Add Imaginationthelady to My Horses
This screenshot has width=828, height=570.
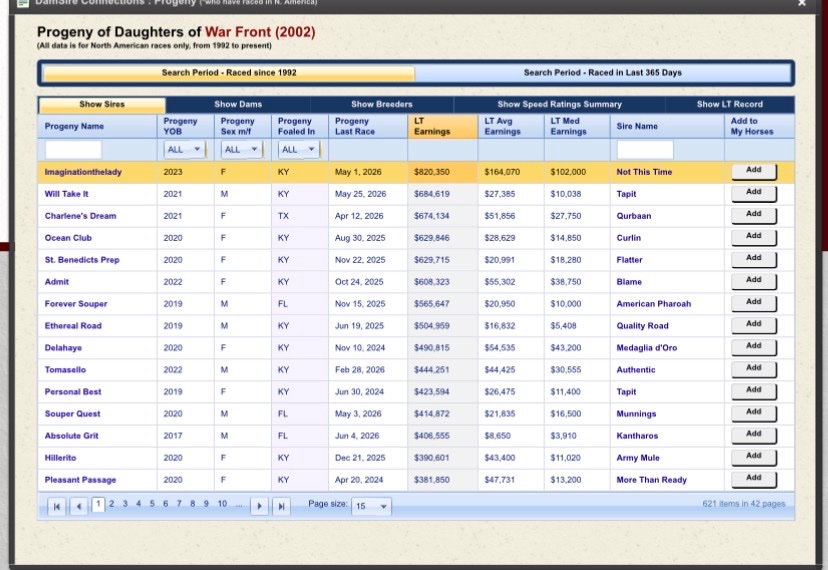(x=754, y=172)
